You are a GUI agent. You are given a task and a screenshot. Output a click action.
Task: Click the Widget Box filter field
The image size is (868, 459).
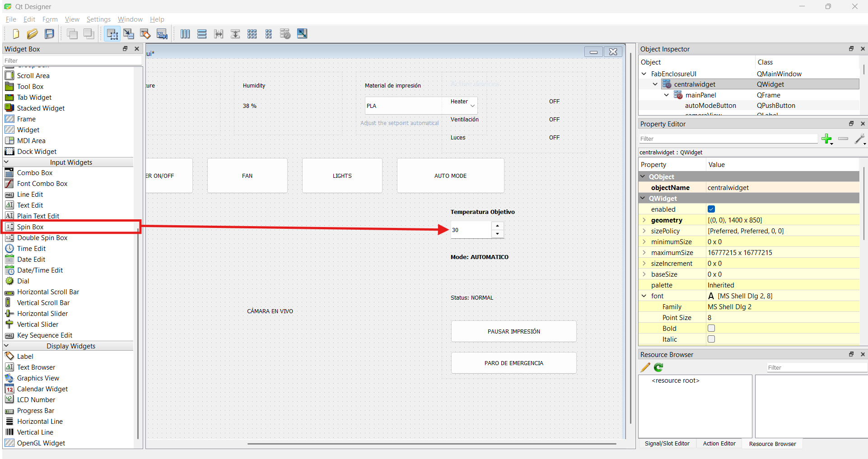coord(72,60)
